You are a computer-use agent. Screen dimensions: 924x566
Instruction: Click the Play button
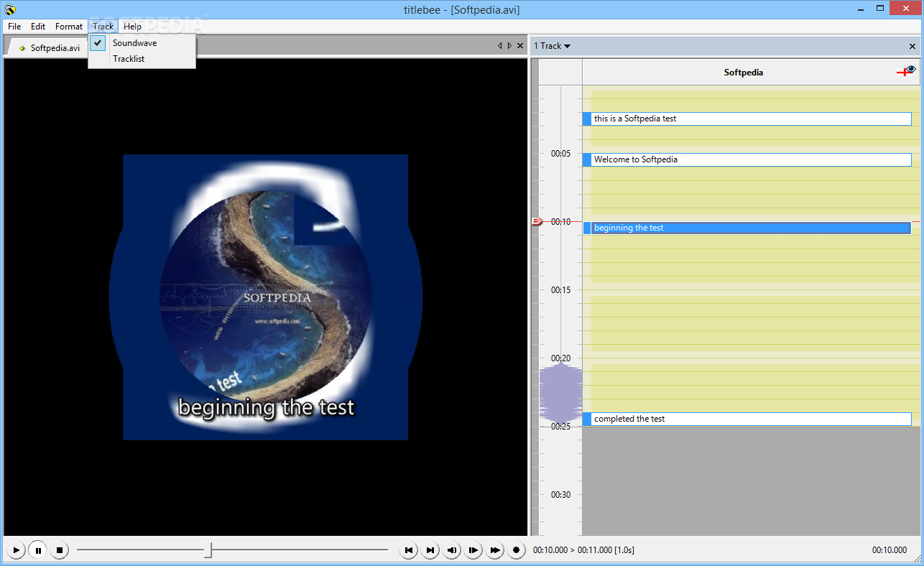click(16, 550)
